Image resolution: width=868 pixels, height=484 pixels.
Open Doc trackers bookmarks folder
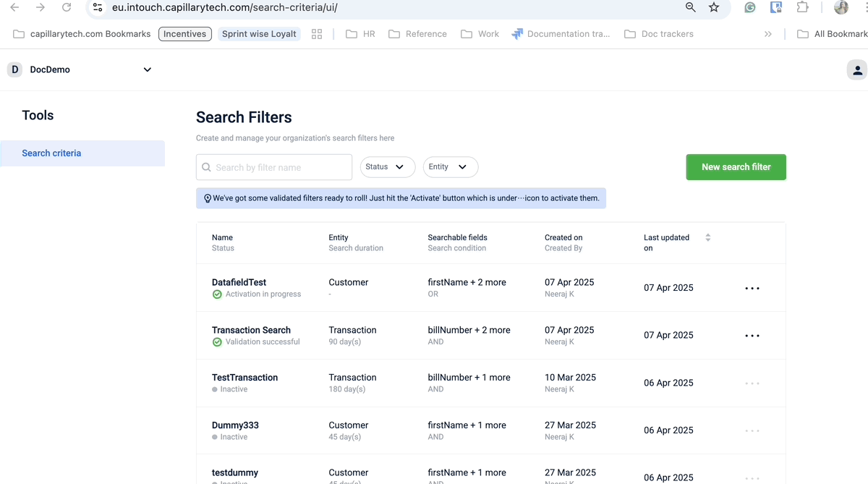coord(659,34)
